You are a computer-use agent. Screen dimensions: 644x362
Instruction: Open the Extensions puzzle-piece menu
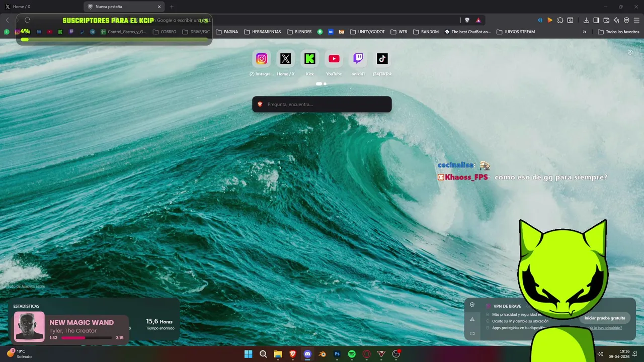[x=560, y=20]
